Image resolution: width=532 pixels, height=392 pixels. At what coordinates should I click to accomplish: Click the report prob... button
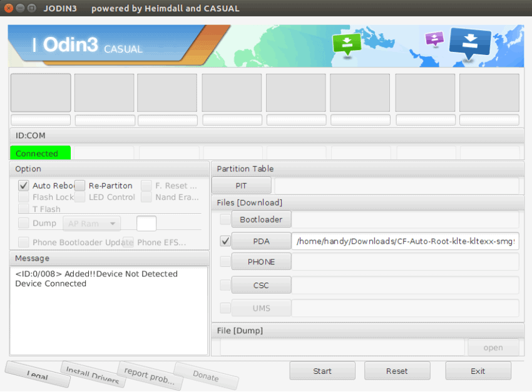150,376
